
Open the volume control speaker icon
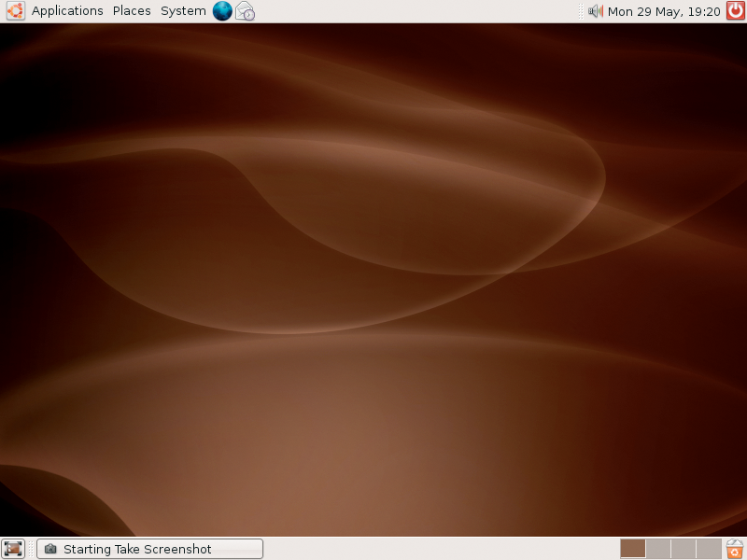[x=595, y=11]
